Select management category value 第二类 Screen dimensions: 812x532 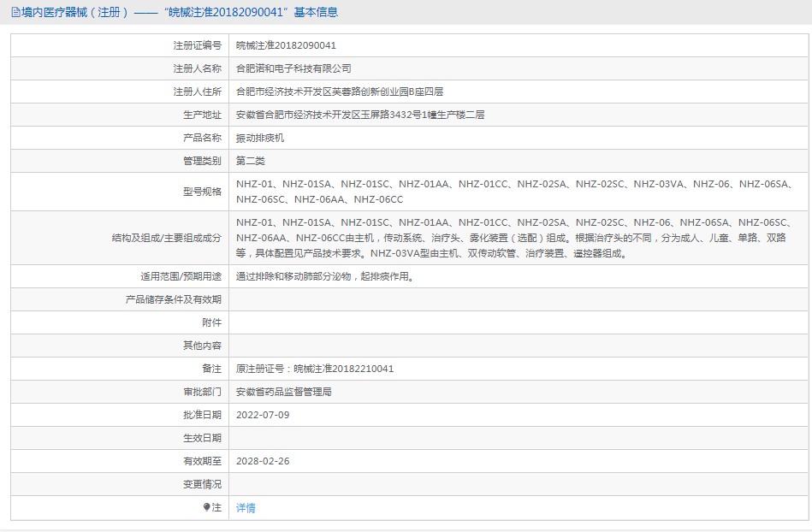click(x=250, y=161)
